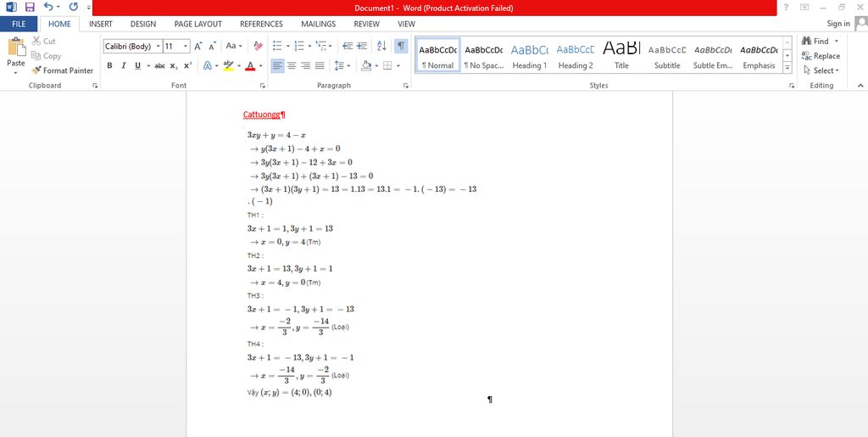Click the math solution image in document
Image resolution: width=868 pixels, height=437 pixels.
pyautogui.click(x=362, y=264)
